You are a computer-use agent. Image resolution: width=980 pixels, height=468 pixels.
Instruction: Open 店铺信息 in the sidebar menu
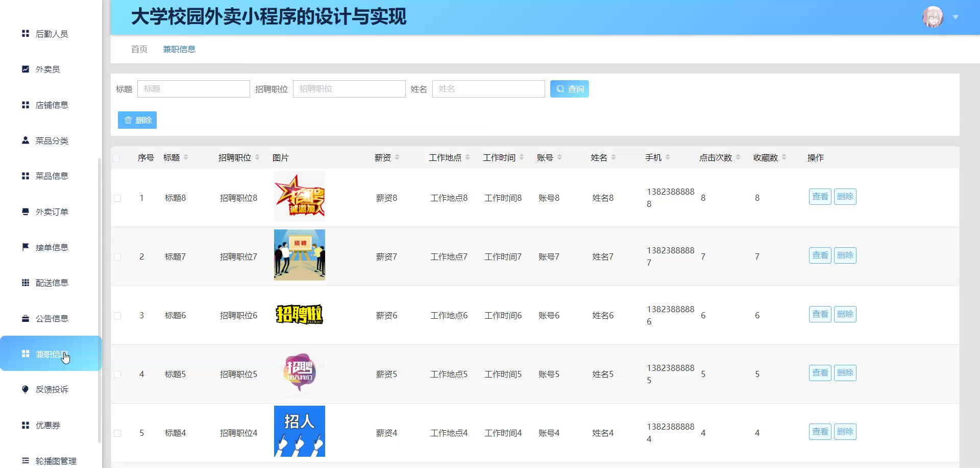click(x=52, y=105)
